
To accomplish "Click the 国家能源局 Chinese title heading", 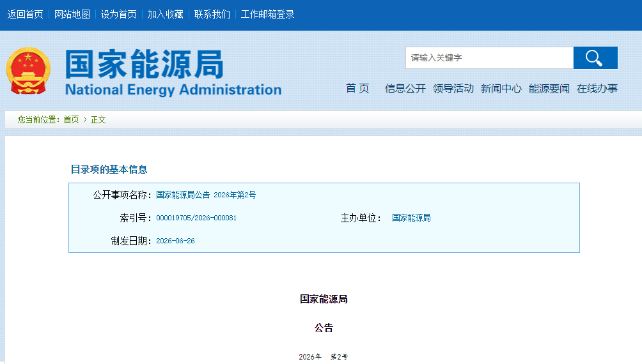I will click(x=144, y=64).
